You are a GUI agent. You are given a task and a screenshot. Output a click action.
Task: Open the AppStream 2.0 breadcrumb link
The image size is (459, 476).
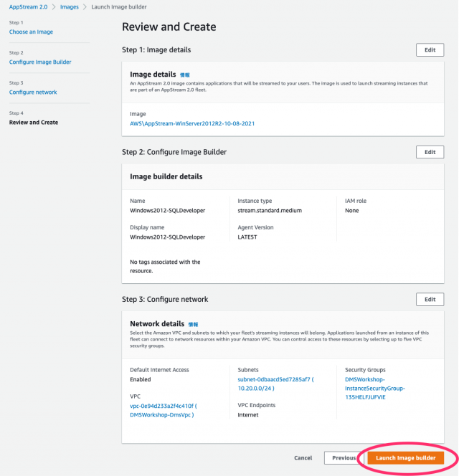[28, 6]
